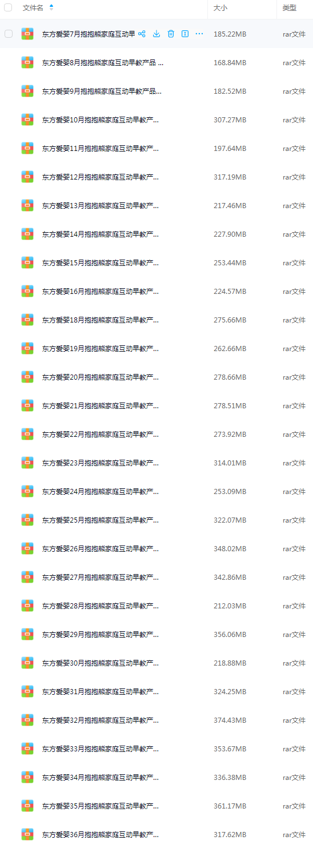
Task: Open the more options ellipsis on 7月 row
Action: (x=199, y=34)
